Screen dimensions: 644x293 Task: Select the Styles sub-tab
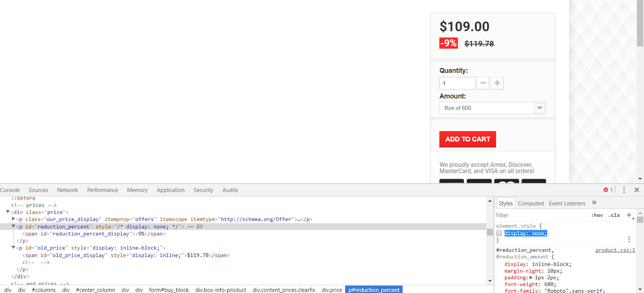[x=506, y=203]
